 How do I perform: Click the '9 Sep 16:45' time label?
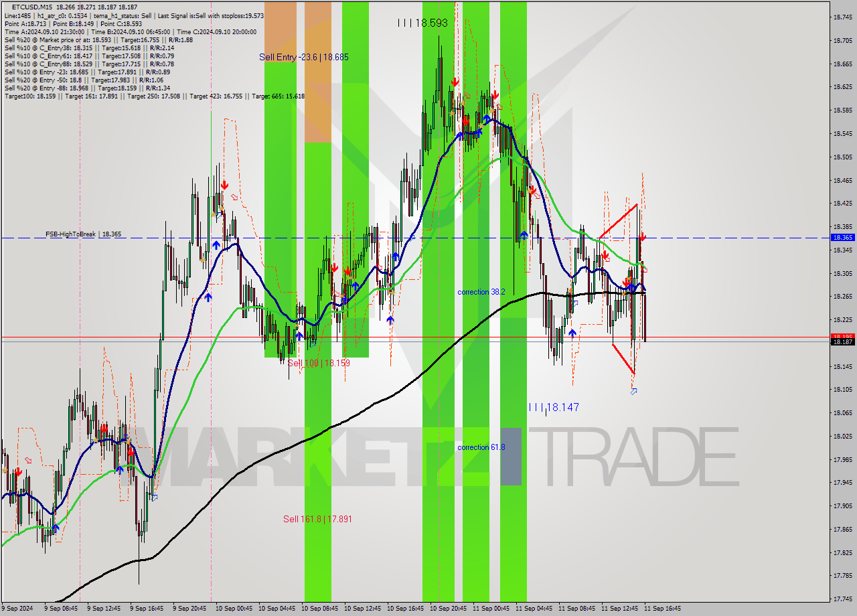[x=147, y=609]
